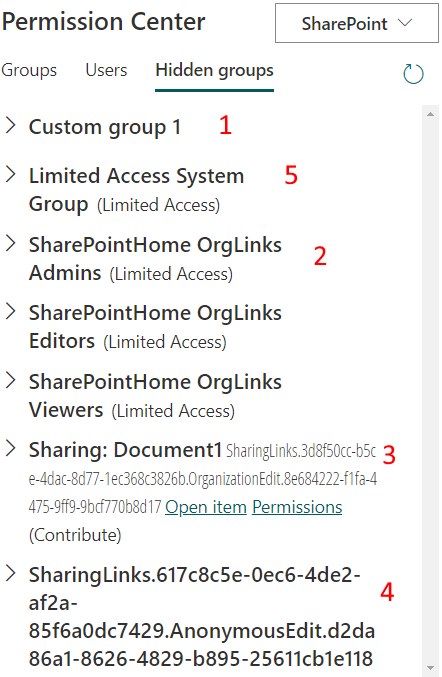Viewport: 442px width, 677px height.
Task: Select the Hidden groups tab
Action: click(x=215, y=71)
